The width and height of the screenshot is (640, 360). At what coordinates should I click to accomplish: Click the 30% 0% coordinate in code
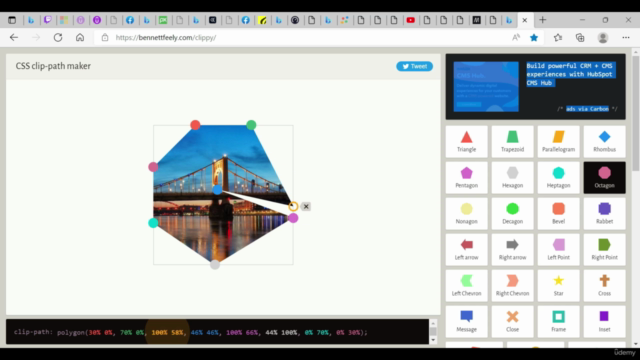pyautogui.click(x=100, y=332)
